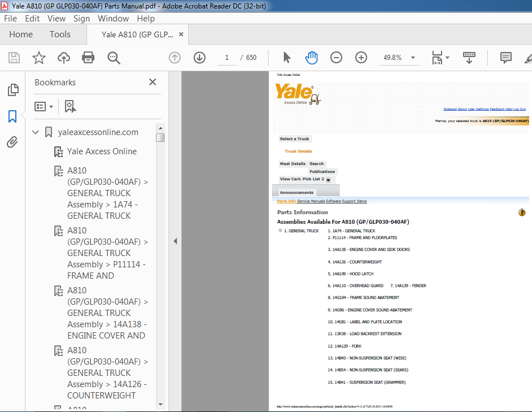Click the Announcements button
The width and height of the screenshot is (532, 412).
tap(297, 192)
